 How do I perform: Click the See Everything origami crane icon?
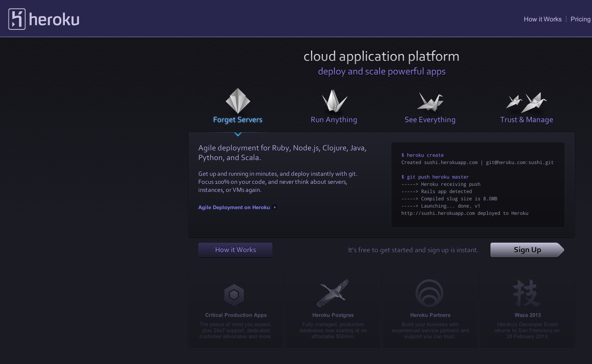pyautogui.click(x=430, y=102)
